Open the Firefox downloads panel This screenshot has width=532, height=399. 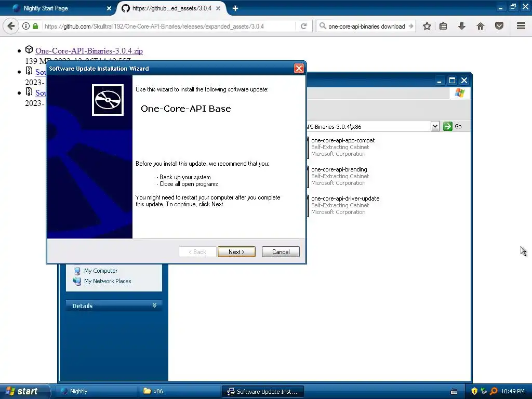point(462,26)
